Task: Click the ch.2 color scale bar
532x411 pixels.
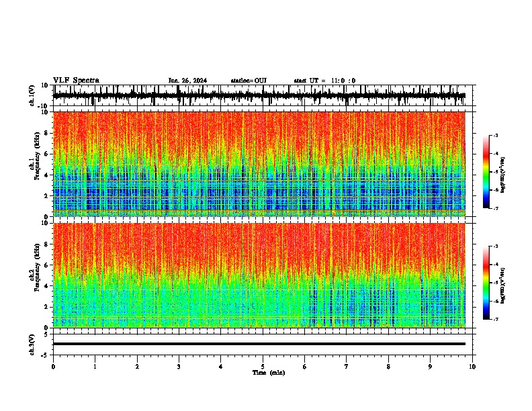Action: click(486, 283)
